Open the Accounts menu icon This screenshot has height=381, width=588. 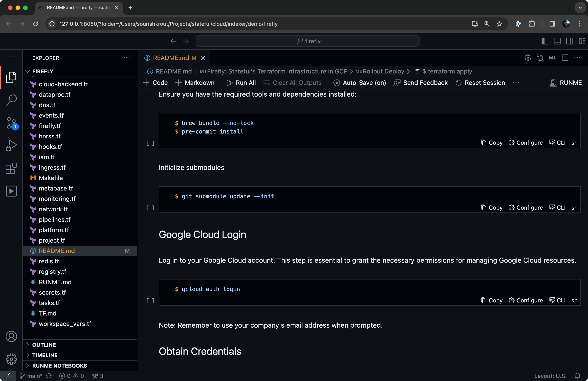(11, 336)
